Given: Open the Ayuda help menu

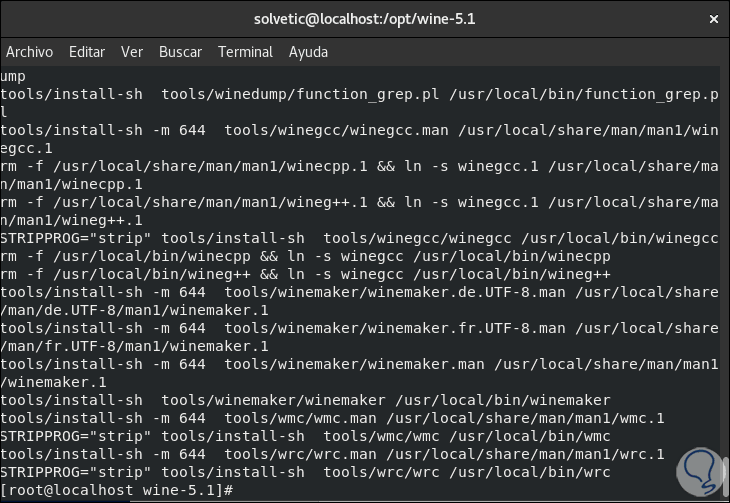Looking at the screenshot, I should pos(308,52).
